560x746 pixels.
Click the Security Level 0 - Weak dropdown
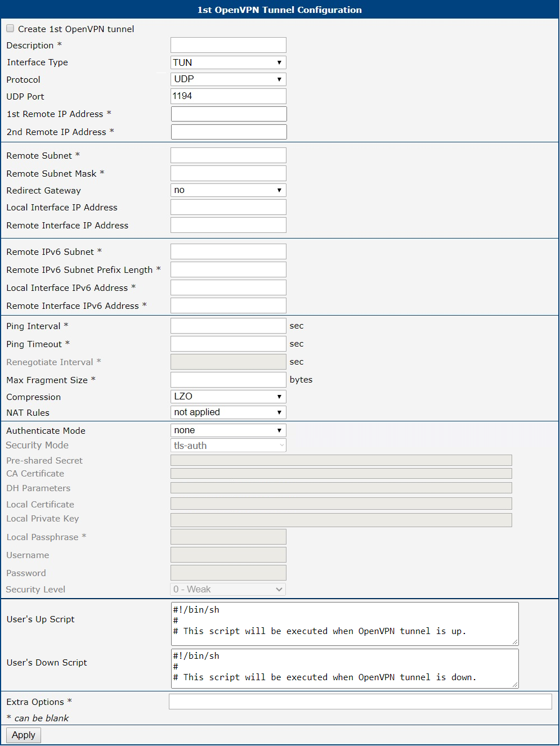click(x=228, y=589)
